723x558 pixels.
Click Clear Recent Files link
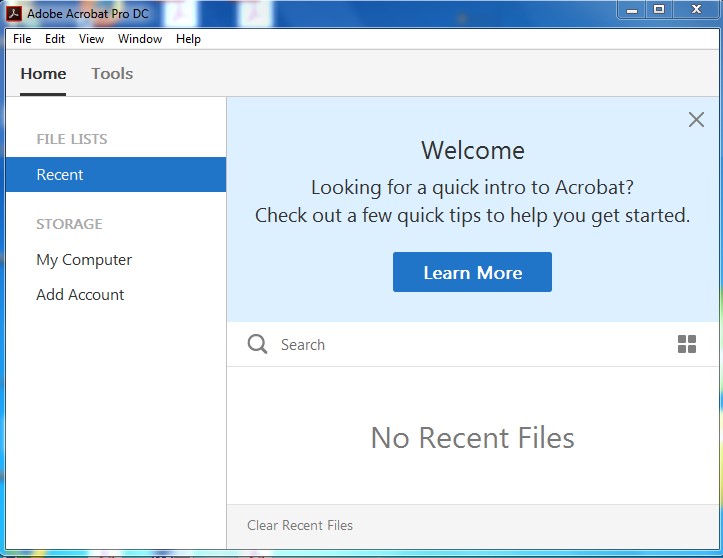300,525
